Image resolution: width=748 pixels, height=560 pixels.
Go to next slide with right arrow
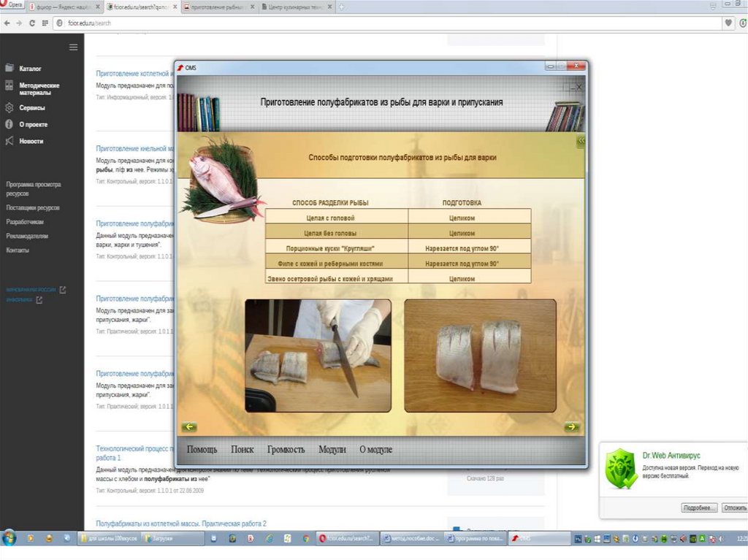click(571, 427)
